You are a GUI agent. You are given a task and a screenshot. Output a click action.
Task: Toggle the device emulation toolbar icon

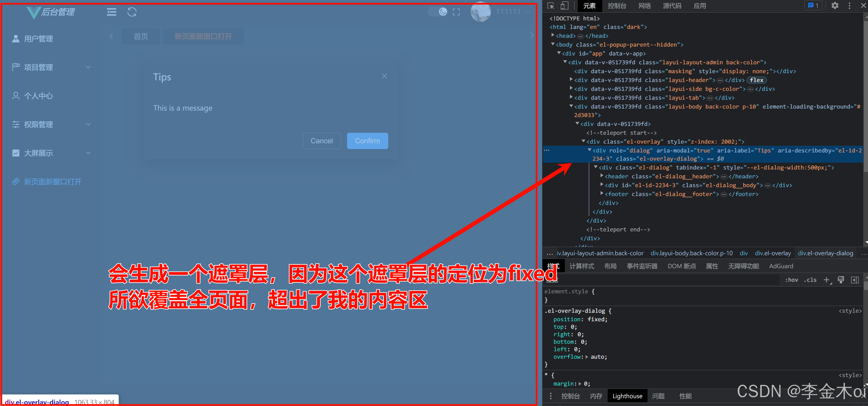(564, 5)
